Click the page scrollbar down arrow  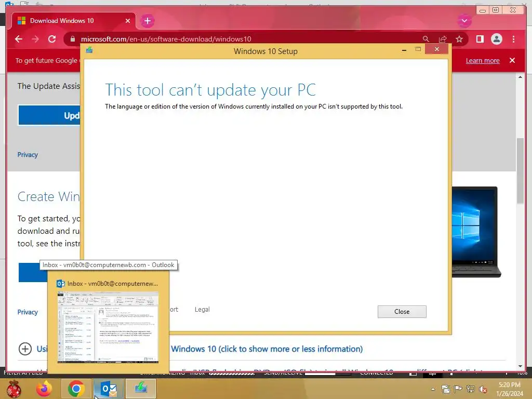click(x=521, y=366)
